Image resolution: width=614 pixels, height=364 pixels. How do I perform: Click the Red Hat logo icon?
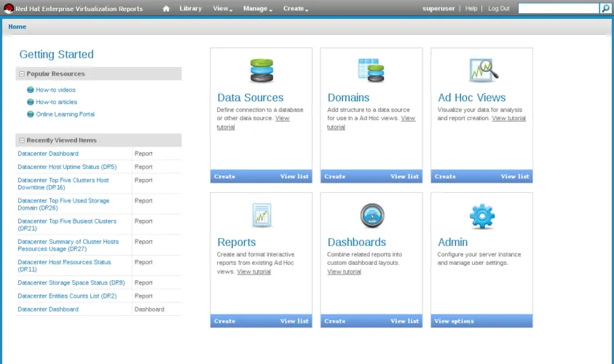pos(9,8)
